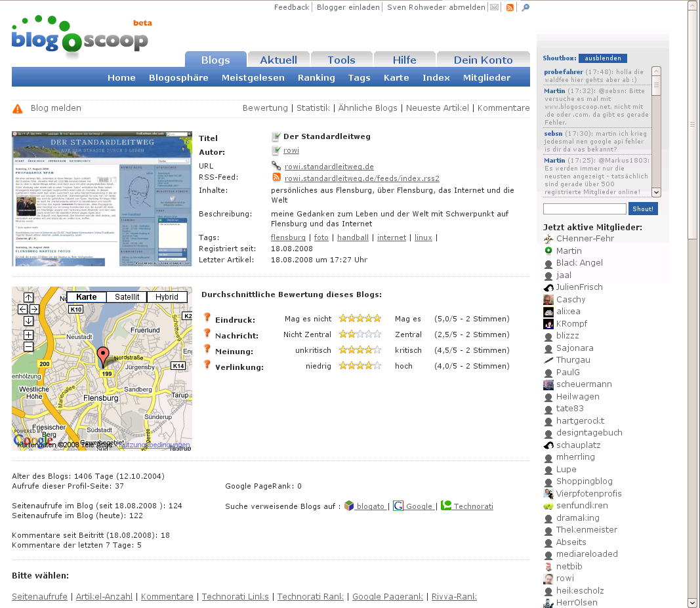
Task: Zoom in the map with plus button
Action: click(x=28, y=334)
